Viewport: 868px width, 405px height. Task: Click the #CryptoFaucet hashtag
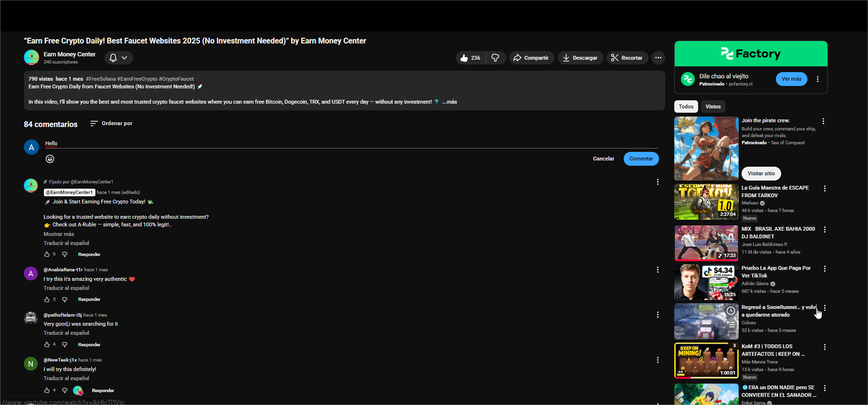click(x=176, y=79)
